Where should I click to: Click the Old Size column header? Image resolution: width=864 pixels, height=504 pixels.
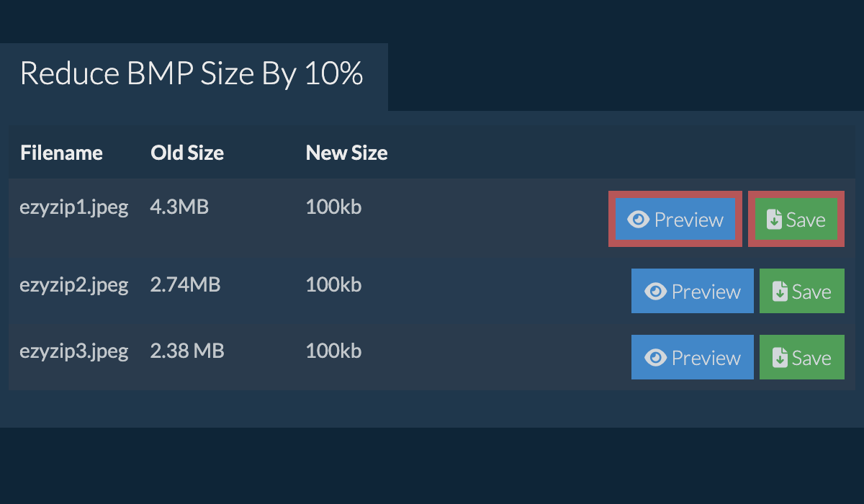pos(187,153)
